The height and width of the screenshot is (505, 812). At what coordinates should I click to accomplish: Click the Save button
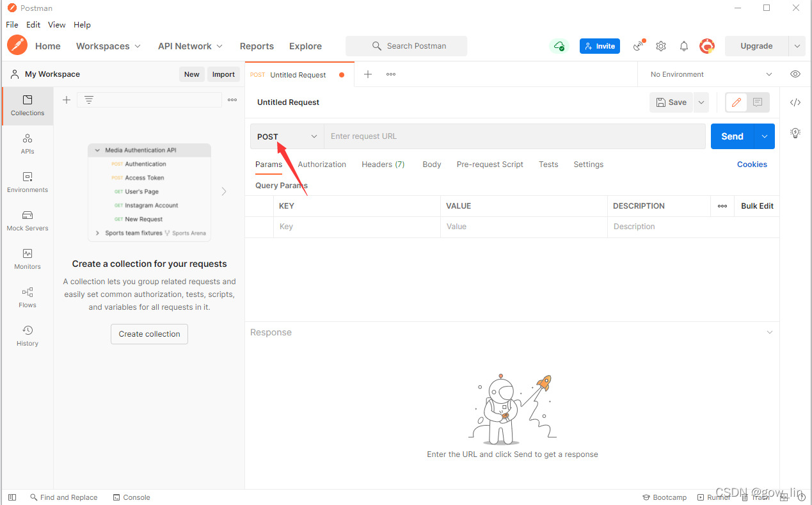[x=671, y=102]
